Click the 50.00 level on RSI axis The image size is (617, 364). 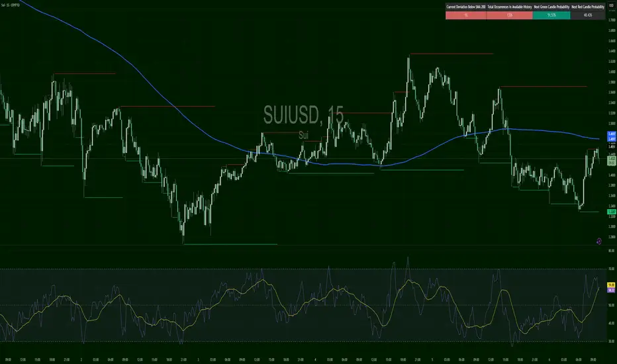[612, 305]
